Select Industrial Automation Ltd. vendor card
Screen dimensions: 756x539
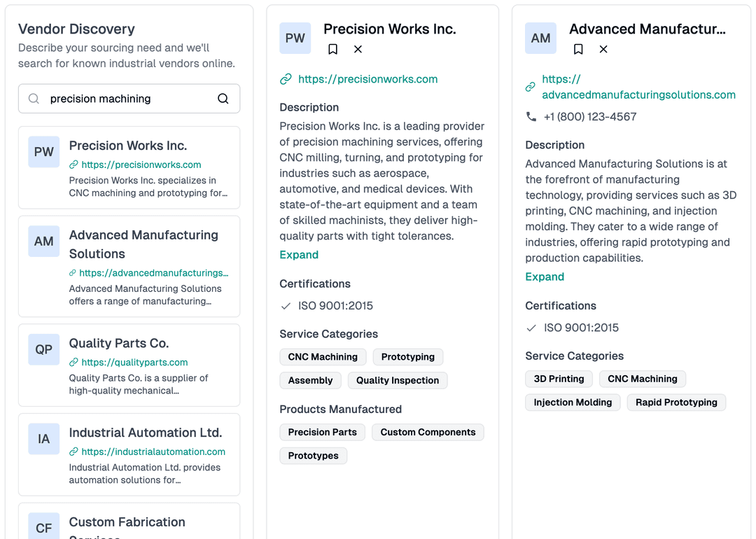coord(129,454)
